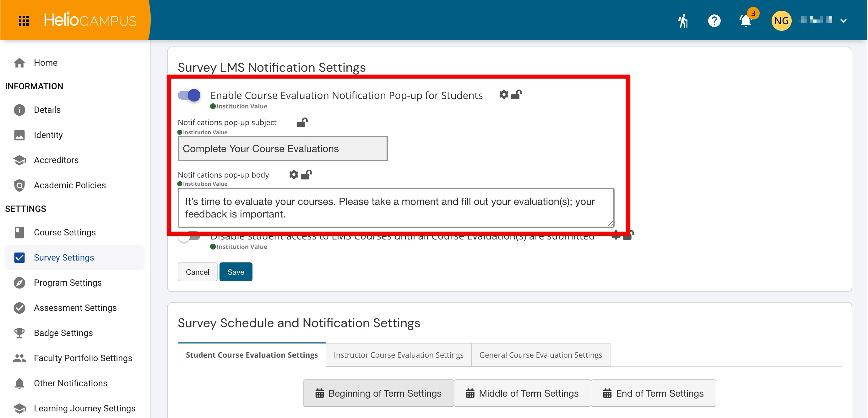
Task: Switch to Student Course Evaluation Settings tab
Action: pos(252,355)
